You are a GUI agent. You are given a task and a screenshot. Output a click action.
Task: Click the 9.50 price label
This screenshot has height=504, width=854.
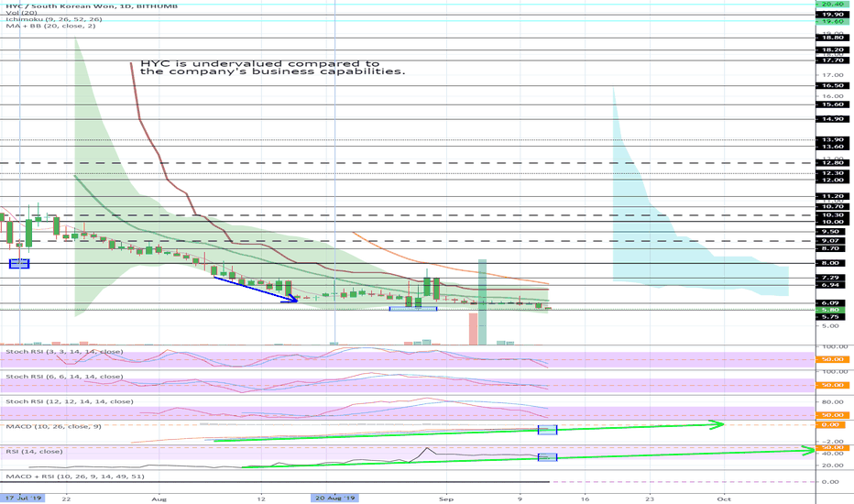(832, 232)
